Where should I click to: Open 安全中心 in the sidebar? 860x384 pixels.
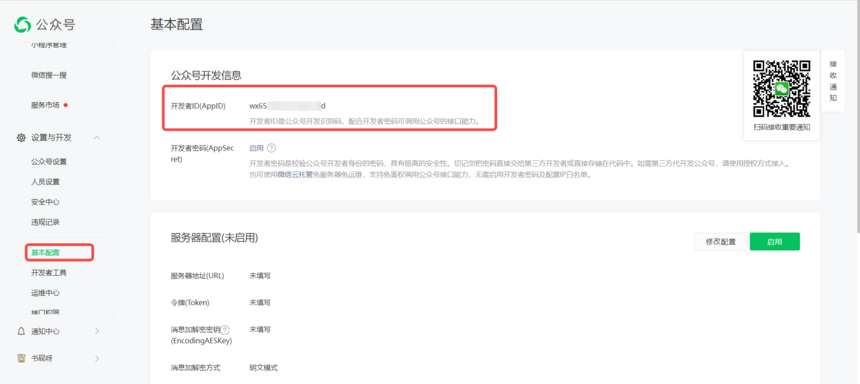[45, 202]
